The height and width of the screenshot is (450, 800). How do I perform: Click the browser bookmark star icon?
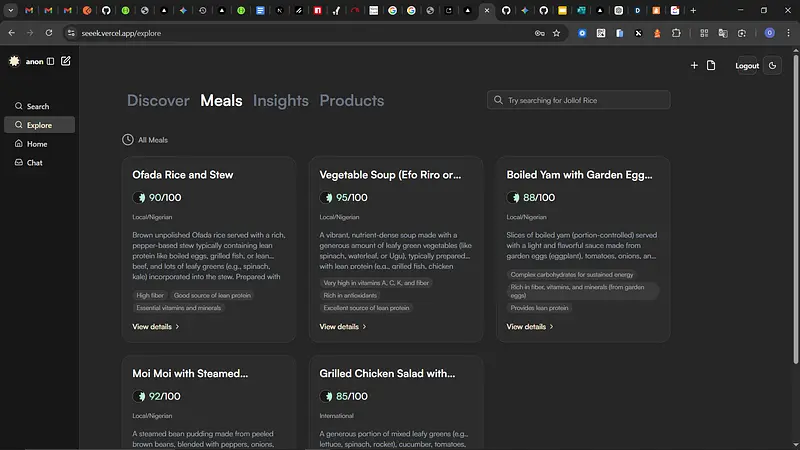557,33
